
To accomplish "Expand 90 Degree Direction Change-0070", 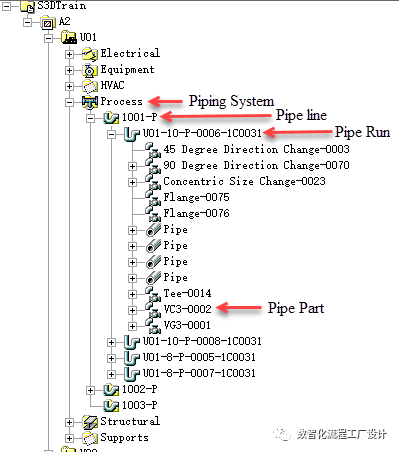I will [x=132, y=166].
